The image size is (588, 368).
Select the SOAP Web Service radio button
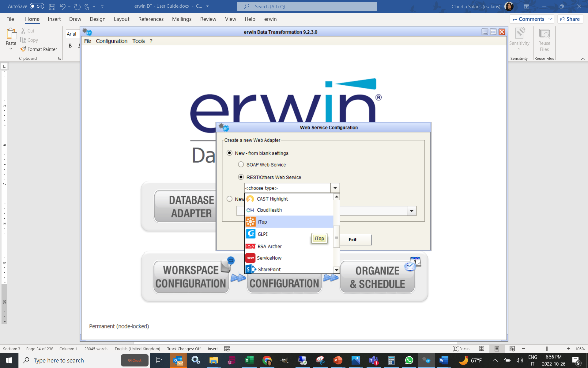click(241, 165)
